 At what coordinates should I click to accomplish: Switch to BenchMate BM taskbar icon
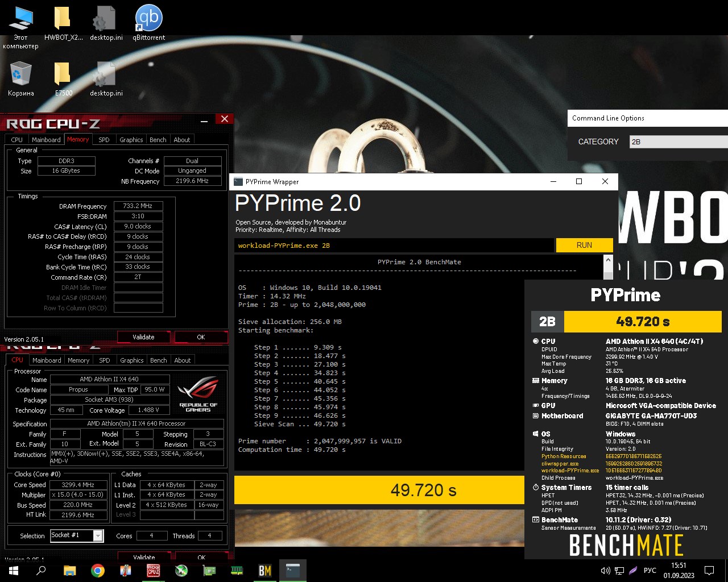tap(265, 571)
